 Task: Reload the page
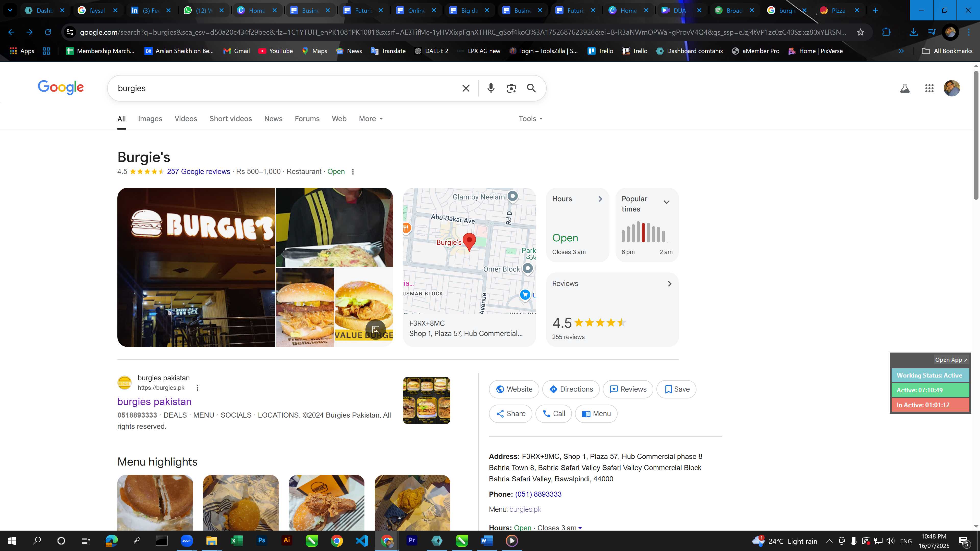point(47,32)
